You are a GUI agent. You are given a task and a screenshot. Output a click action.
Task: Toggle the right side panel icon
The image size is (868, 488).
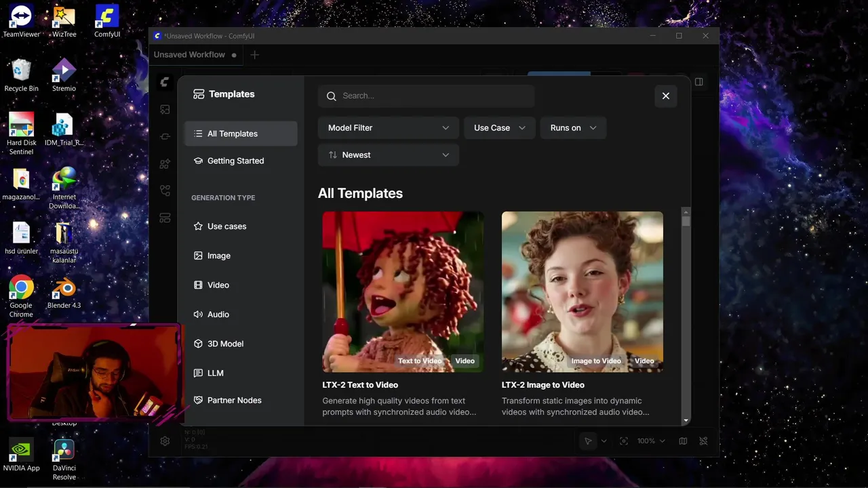[x=699, y=82]
